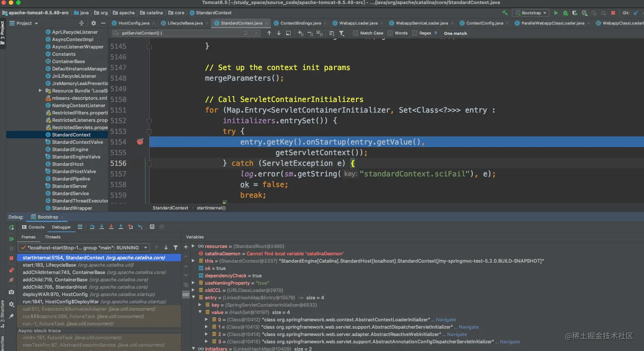
Task: Go to the previous search occurrence with the up arrow
Action: click(269, 33)
